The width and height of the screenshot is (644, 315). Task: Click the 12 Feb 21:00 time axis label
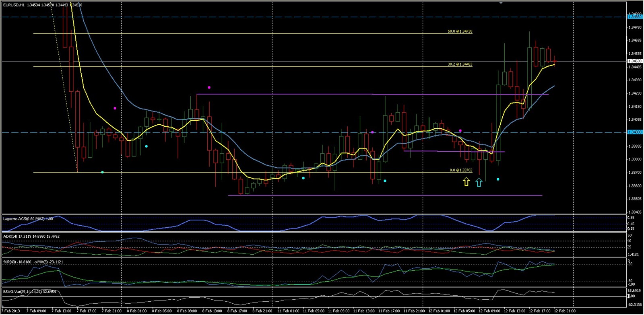click(x=565, y=311)
